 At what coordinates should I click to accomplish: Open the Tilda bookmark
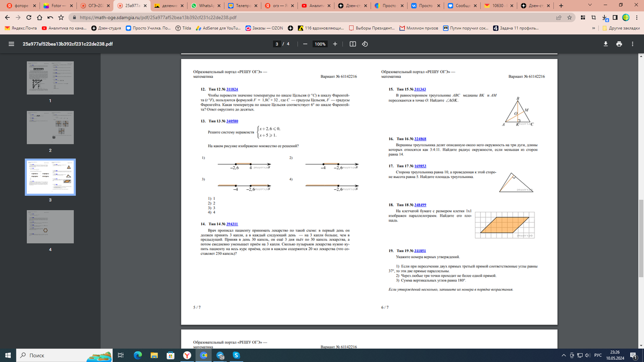[x=183, y=28]
